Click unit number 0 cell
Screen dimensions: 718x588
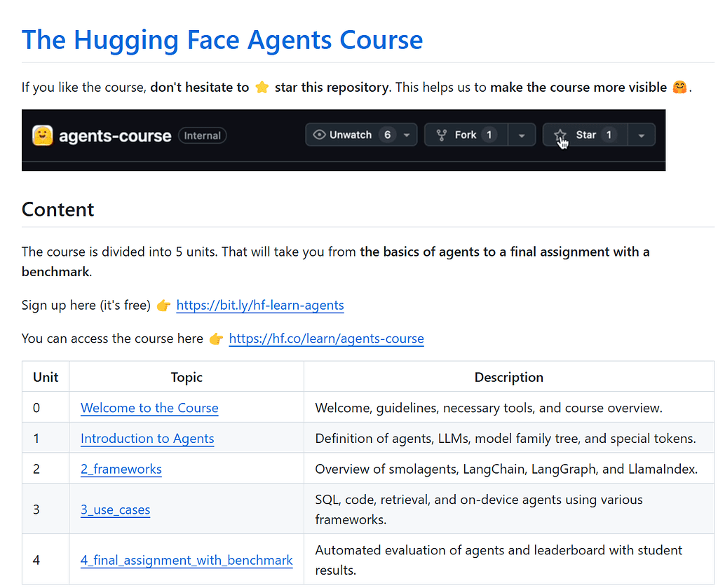coord(46,407)
